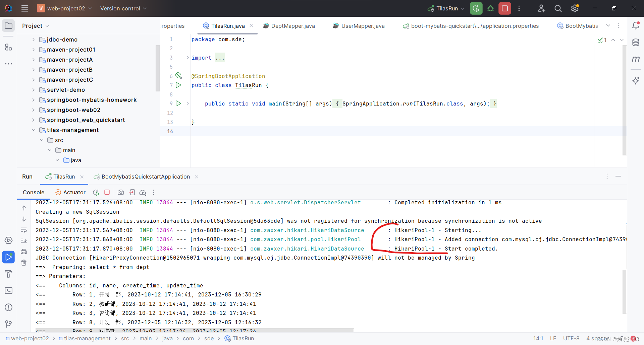
Task: Open IDE settings gear
Action: (575, 8)
